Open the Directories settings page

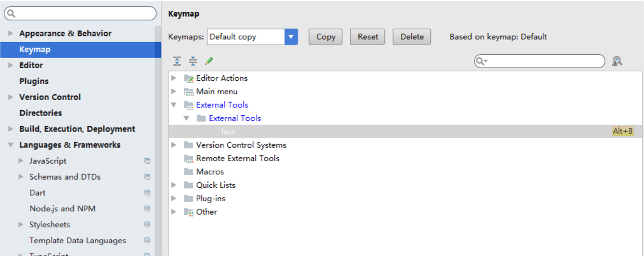point(40,113)
